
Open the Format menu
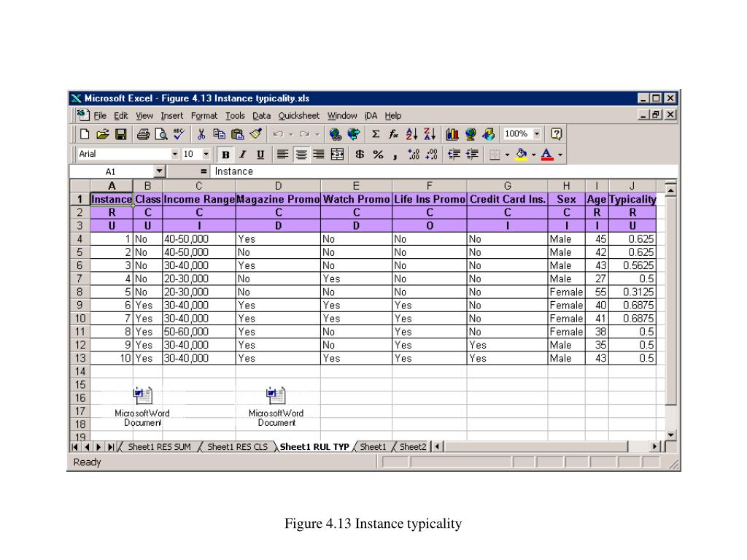(x=204, y=116)
